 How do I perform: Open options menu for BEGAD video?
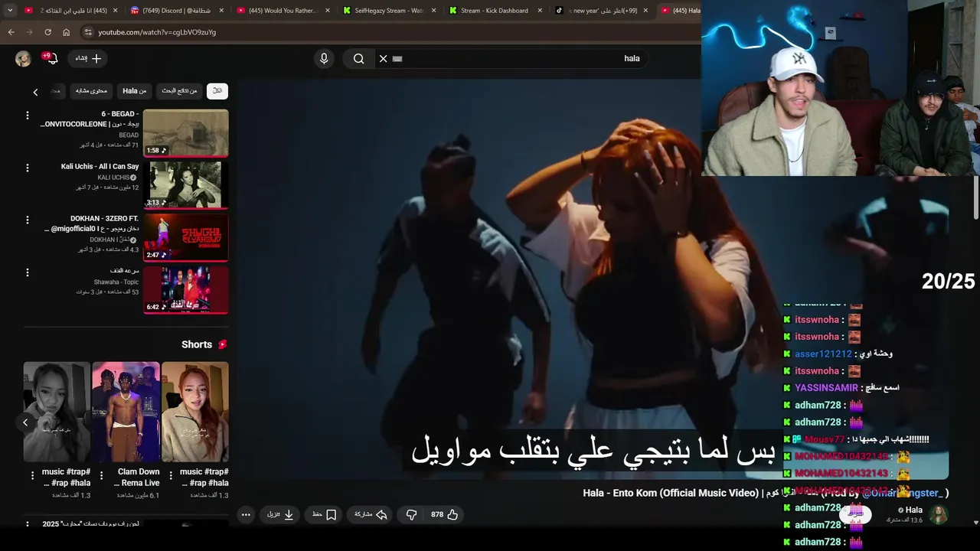pos(28,116)
